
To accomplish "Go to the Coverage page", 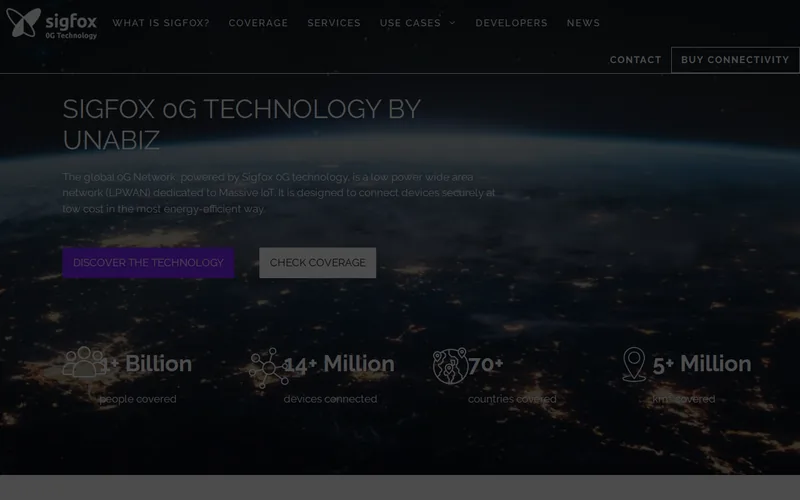I will (258, 23).
